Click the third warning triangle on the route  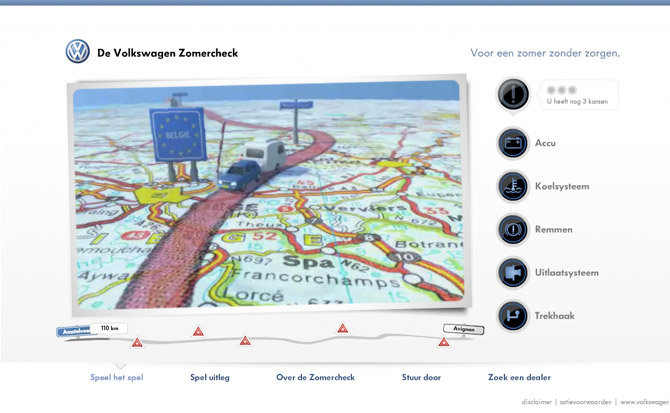pyautogui.click(x=245, y=340)
